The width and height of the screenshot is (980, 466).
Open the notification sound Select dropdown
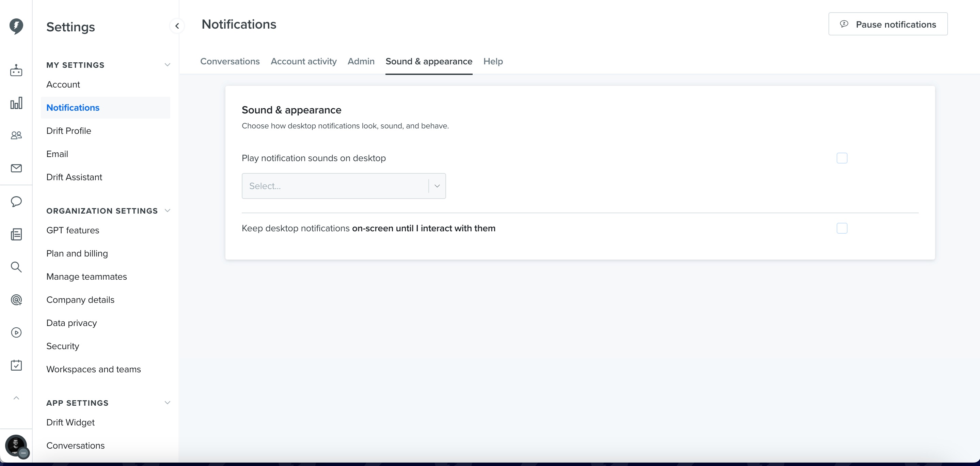pyautogui.click(x=344, y=186)
